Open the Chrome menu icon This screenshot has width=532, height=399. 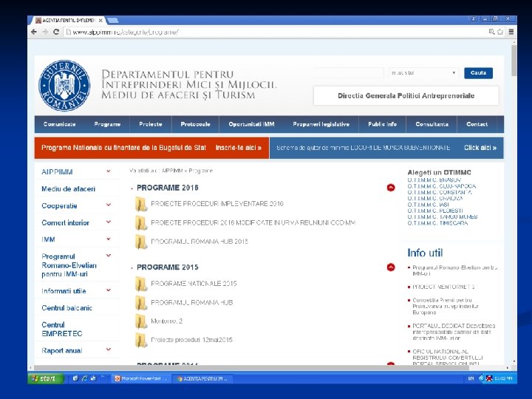pyautogui.click(x=511, y=32)
